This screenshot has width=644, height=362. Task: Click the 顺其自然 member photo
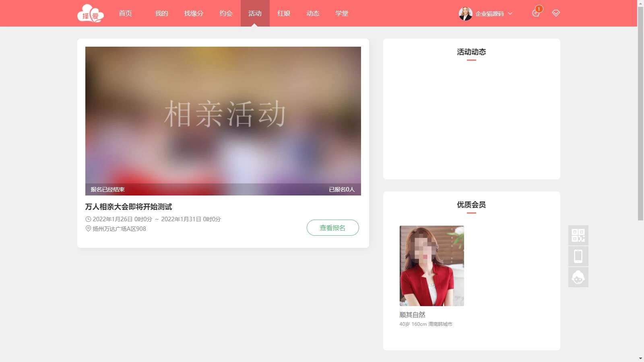pyautogui.click(x=431, y=265)
